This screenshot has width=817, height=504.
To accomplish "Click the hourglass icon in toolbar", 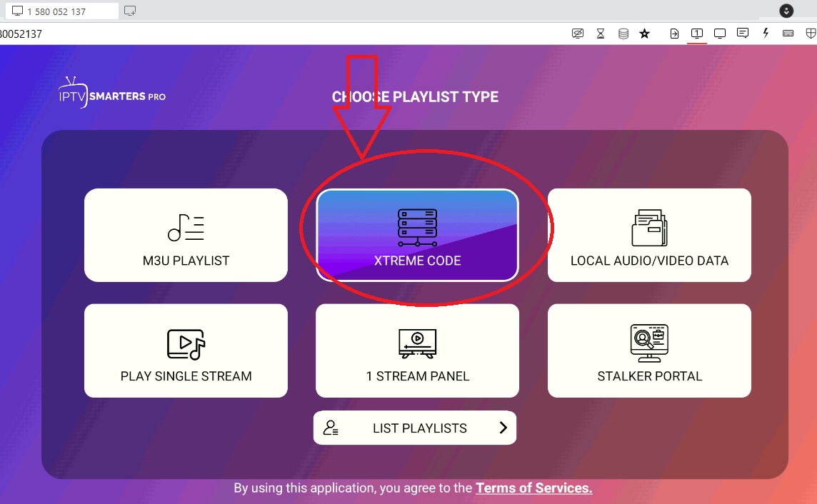I will (601, 34).
